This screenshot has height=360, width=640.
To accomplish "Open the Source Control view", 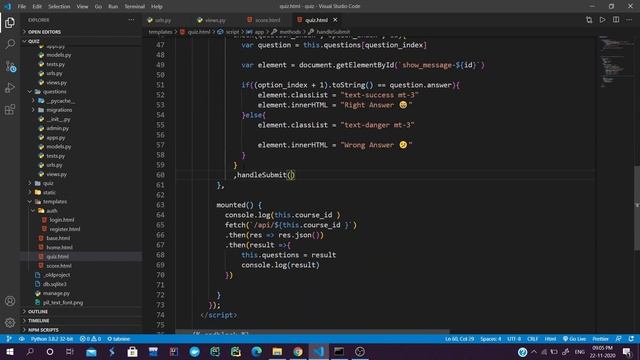I will (x=10, y=66).
